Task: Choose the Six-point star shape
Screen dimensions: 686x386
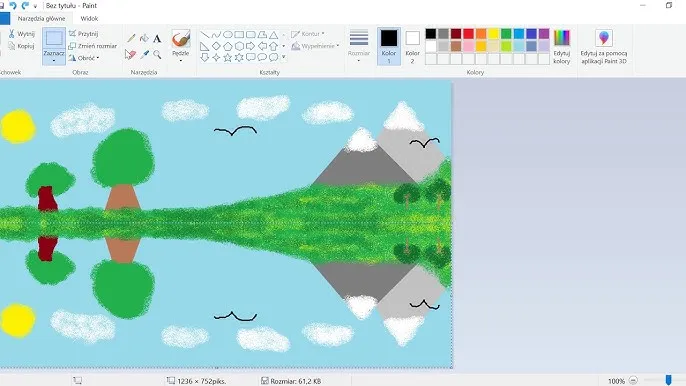Action: [x=239, y=57]
